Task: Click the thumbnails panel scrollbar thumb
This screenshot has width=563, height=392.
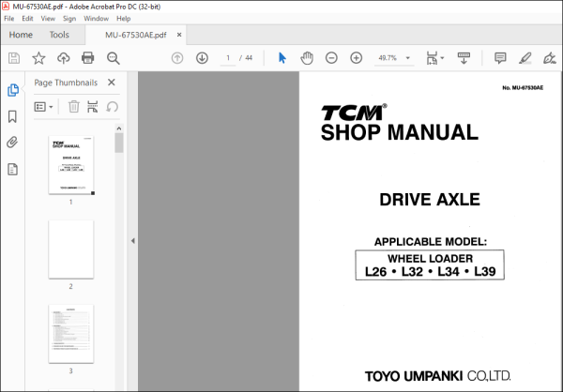Action: (119, 143)
